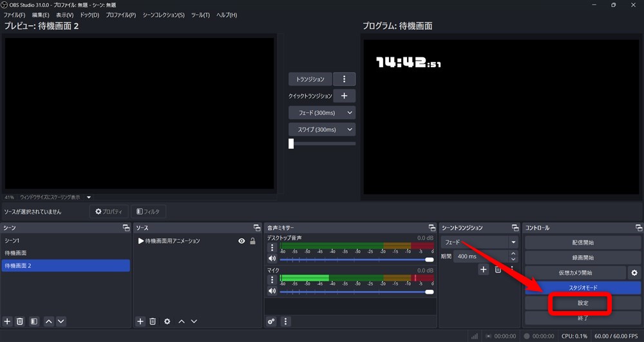Open ファイル(F) menu
Viewport: 644px width, 342px height.
pos(14,15)
